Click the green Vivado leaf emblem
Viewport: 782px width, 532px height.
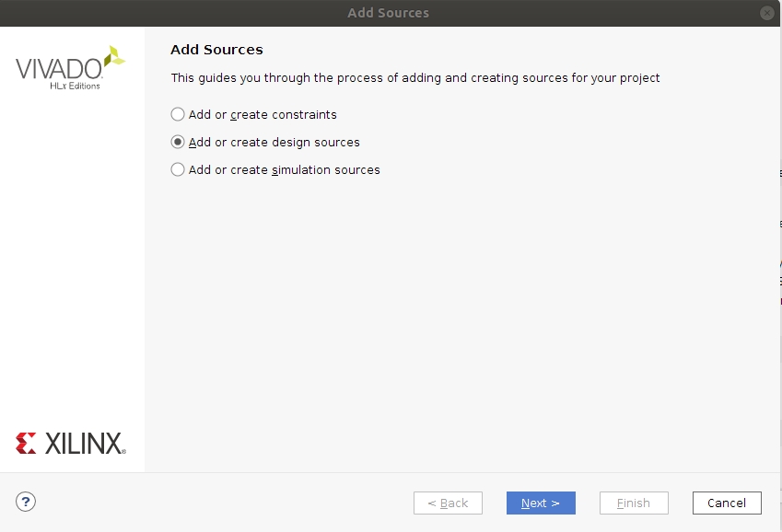click(x=113, y=56)
